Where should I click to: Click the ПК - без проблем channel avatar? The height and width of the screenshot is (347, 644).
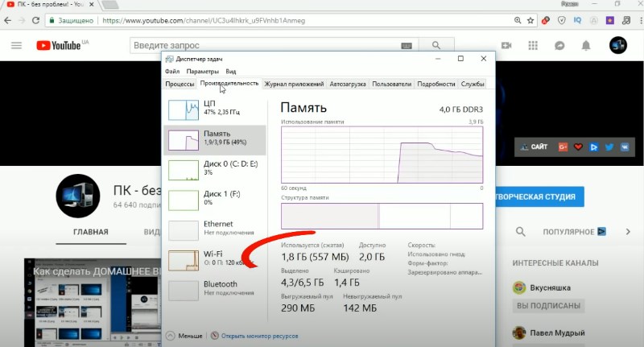(78, 196)
